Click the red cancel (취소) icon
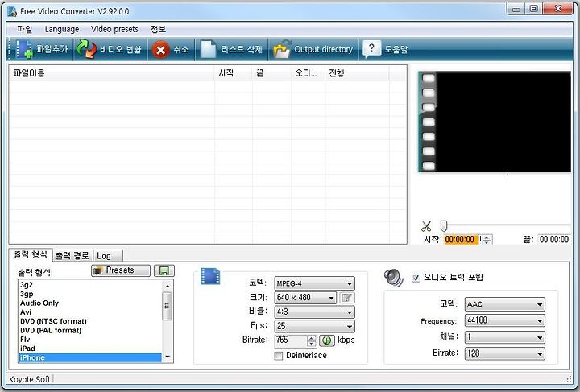The image size is (580, 392). point(161,50)
